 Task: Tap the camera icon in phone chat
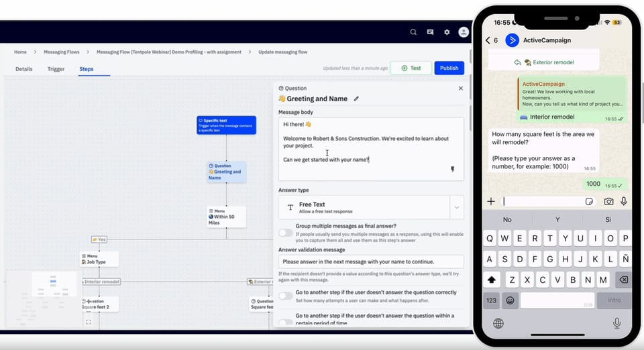608,201
